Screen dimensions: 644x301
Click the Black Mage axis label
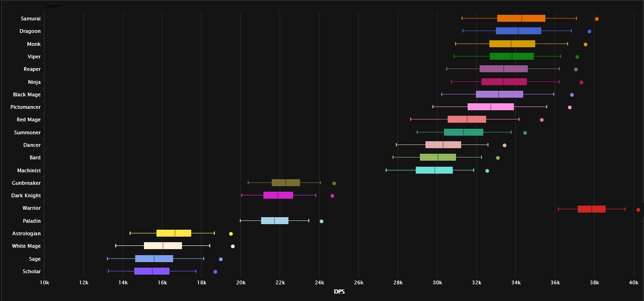27,94
